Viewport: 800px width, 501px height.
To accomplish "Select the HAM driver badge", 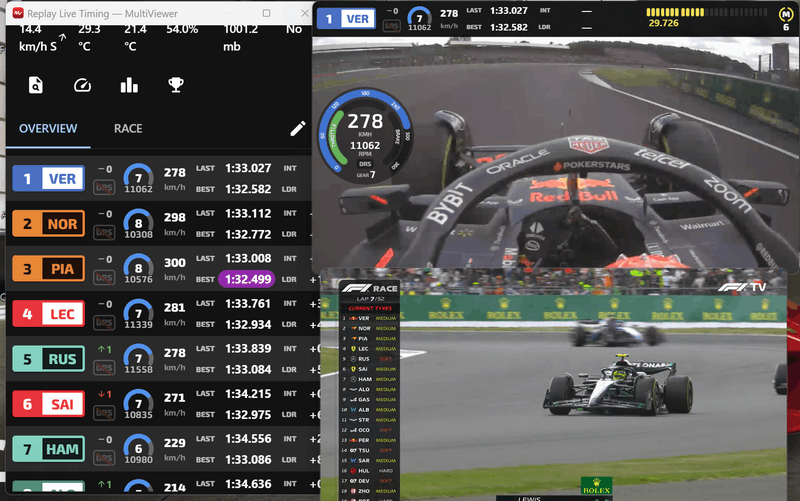I will pyautogui.click(x=48, y=449).
